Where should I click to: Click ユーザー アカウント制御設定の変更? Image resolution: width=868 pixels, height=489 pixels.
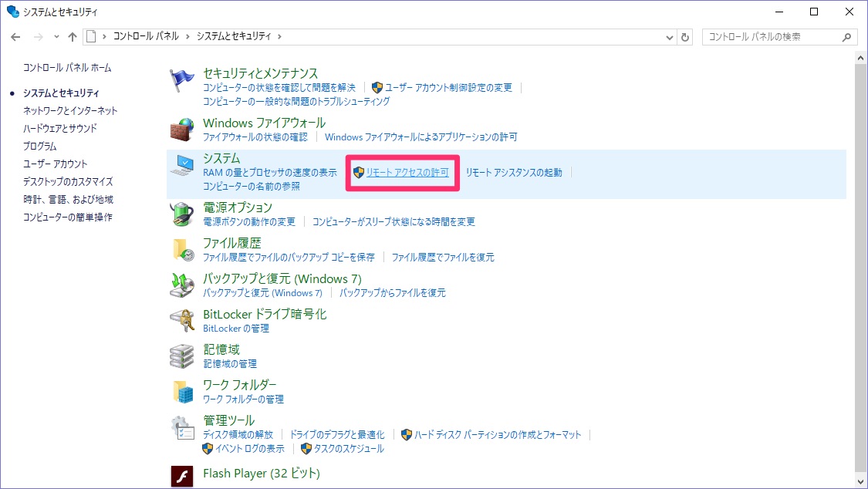448,87
